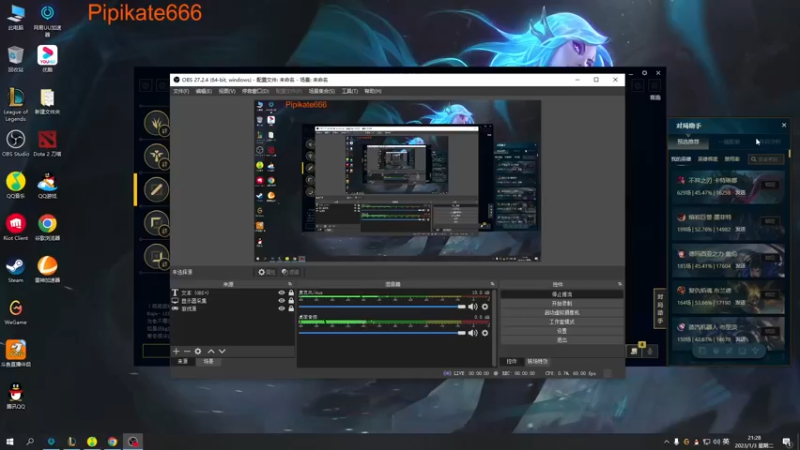Screen dimensions: 800x450
Task: Open the League client settings gear
Action: [644, 73]
